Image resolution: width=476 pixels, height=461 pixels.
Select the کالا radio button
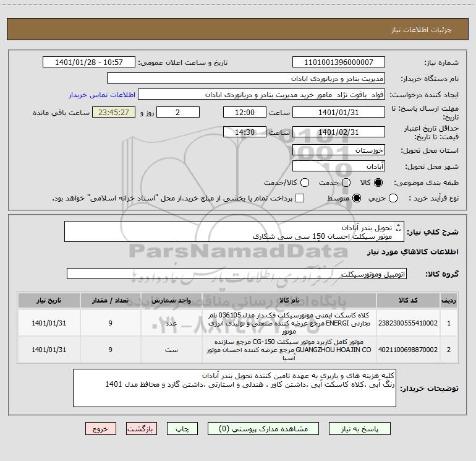tap(378, 183)
